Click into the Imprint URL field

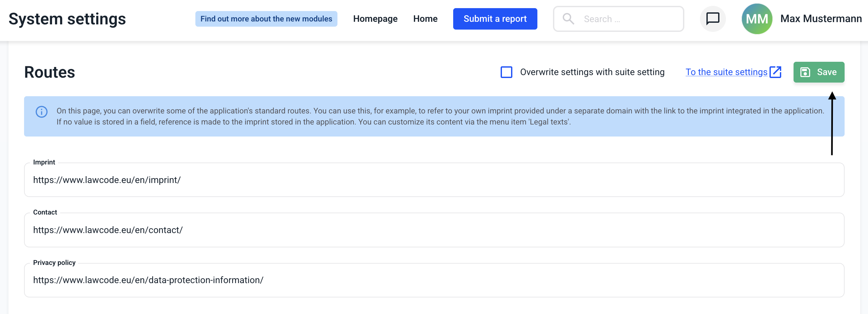click(x=434, y=180)
